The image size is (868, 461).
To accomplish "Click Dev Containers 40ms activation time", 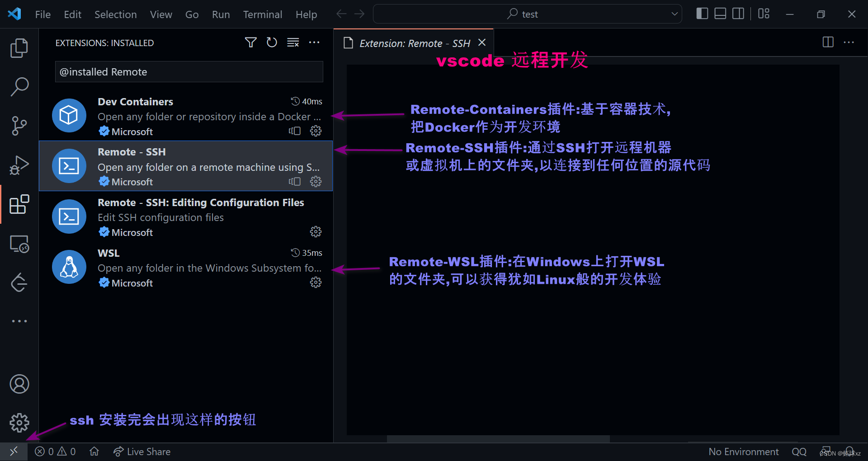I will pyautogui.click(x=307, y=101).
